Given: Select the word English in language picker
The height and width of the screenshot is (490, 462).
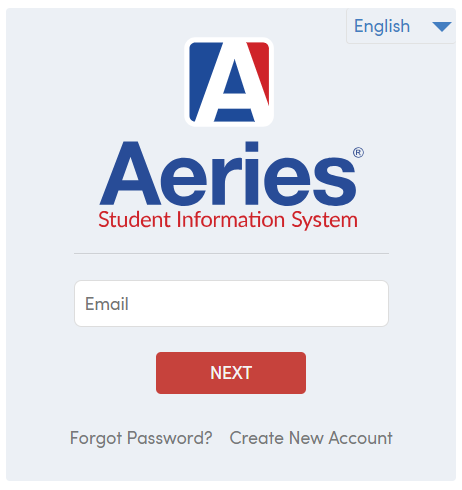Looking at the screenshot, I should 382,27.
